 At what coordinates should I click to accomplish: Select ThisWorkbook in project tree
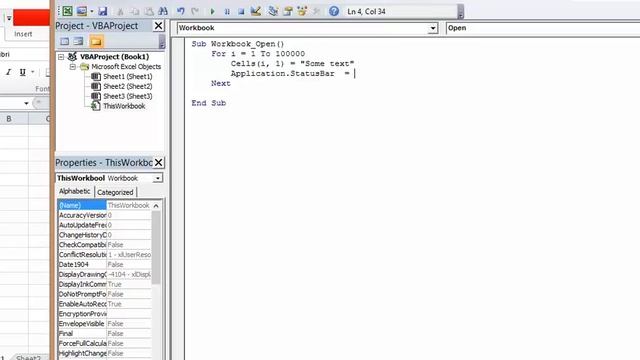pos(124,106)
